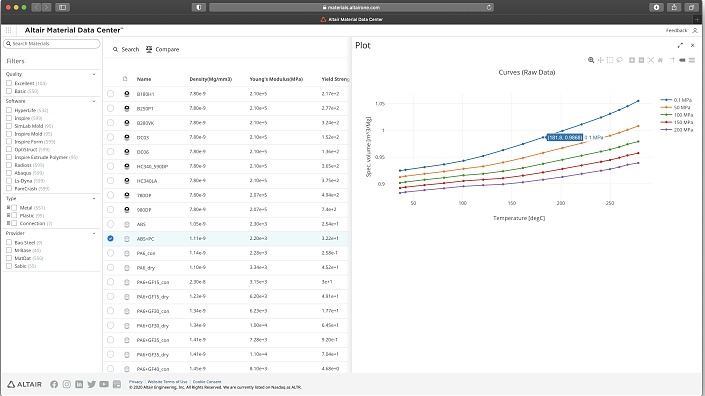Image resolution: width=705 pixels, height=396 pixels.
Task: Go back with browser back button
Action: pos(36,8)
